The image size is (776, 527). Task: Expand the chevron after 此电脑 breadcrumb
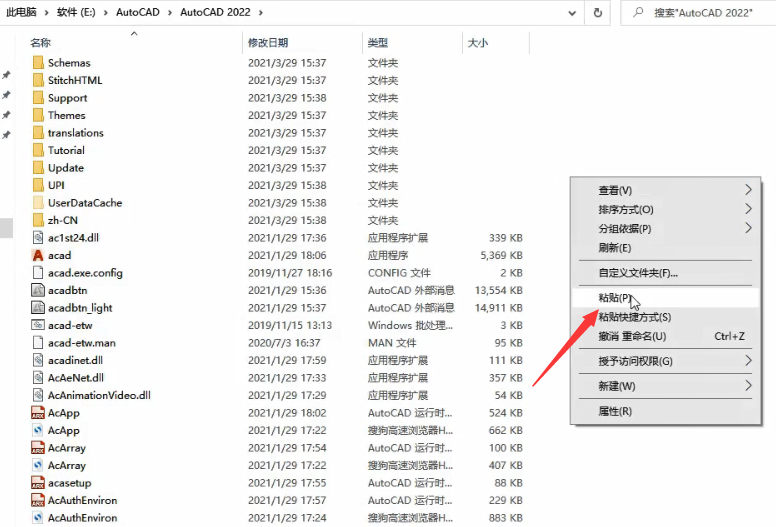(46, 12)
